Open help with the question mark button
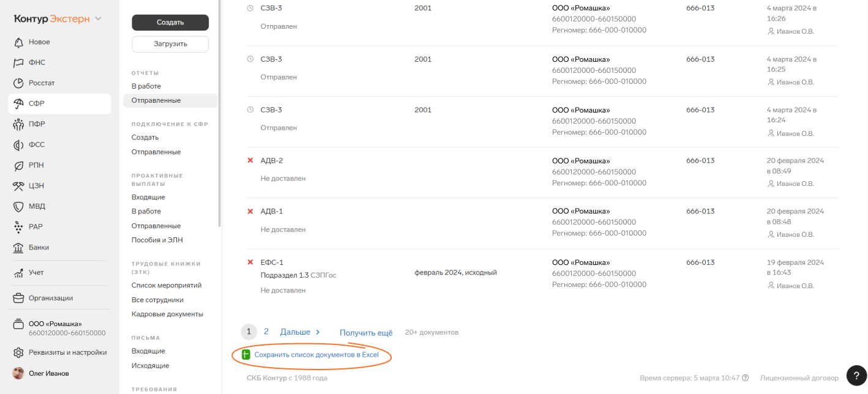This screenshot has height=394, width=868. [855, 375]
